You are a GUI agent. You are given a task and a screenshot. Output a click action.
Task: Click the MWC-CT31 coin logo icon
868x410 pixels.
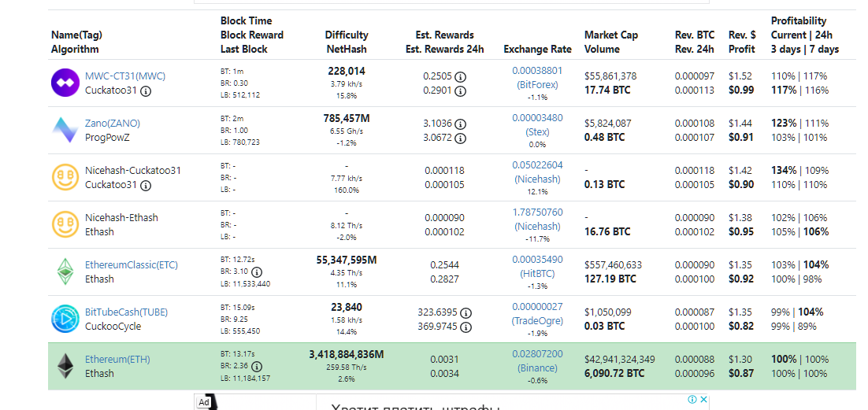tap(65, 83)
